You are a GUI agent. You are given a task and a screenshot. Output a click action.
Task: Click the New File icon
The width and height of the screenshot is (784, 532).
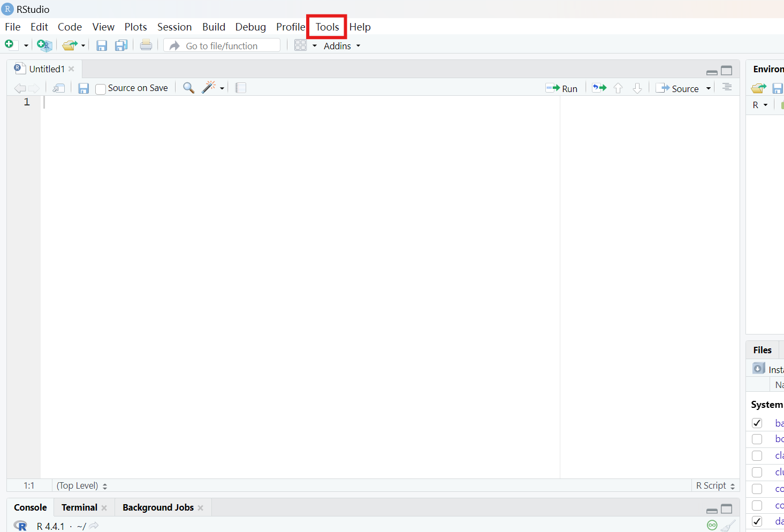pos(10,45)
